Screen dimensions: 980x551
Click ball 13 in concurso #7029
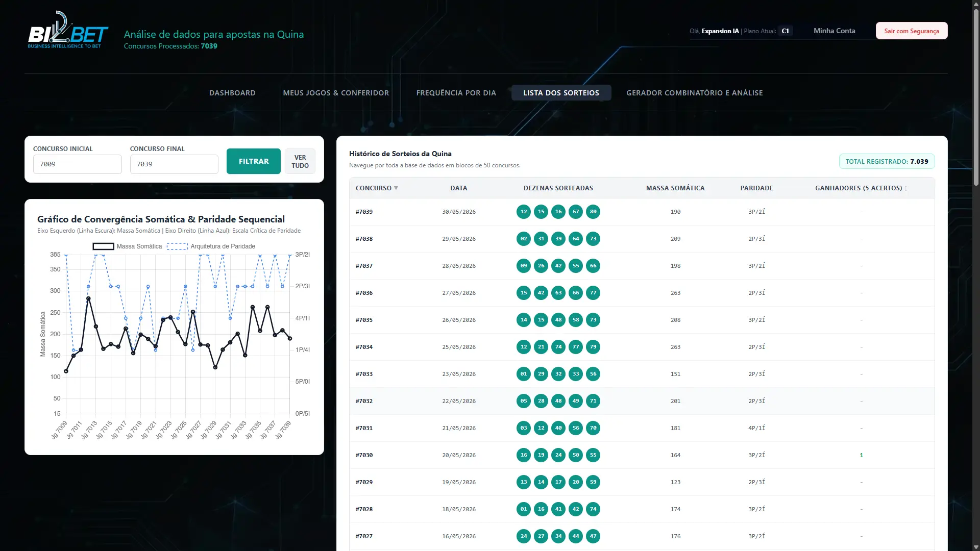[x=524, y=482]
